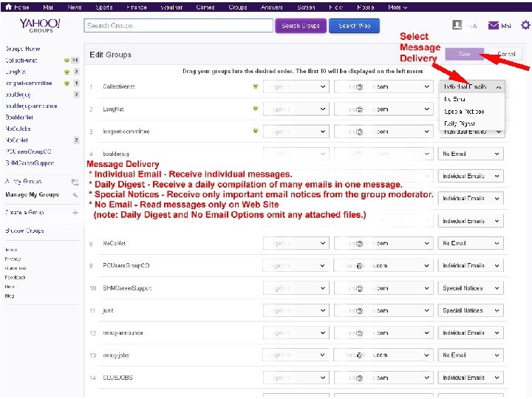Click the Privacy link in sidebar footer
The width and height of the screenshot is (532, 399).
(x=13, y=259)
